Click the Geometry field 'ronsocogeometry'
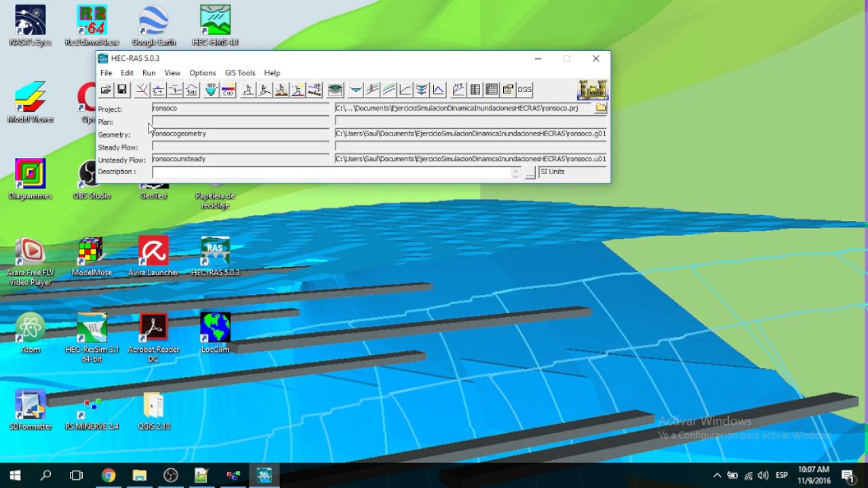 (x=241, y=134)
